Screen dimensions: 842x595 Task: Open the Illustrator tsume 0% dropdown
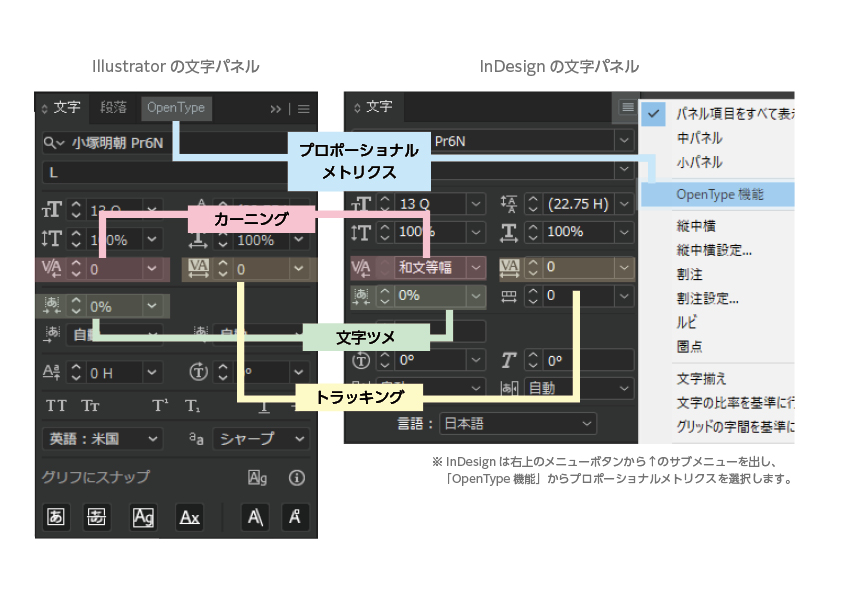pos(152,306)
